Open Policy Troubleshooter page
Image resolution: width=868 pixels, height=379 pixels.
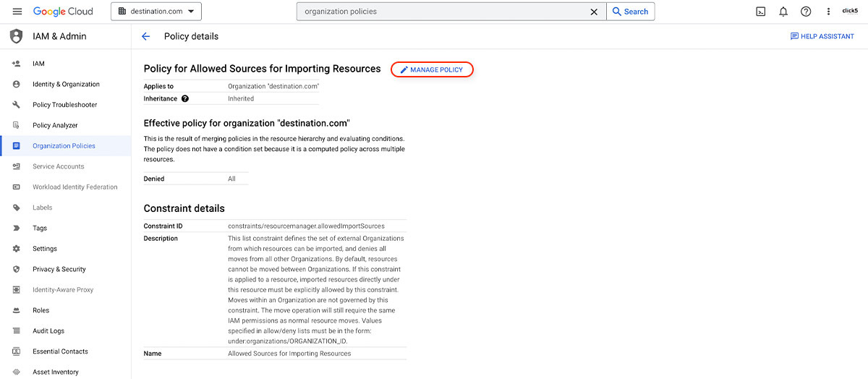click(x=65, y=105)
